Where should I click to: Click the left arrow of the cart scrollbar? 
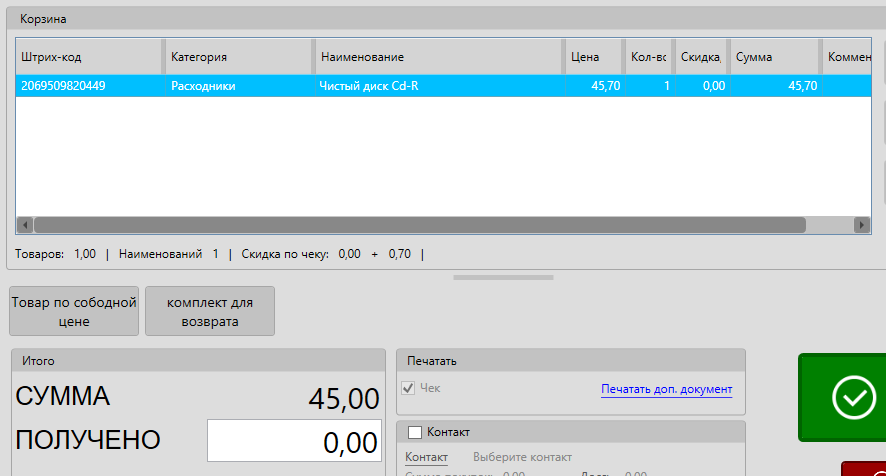point(26,225)
